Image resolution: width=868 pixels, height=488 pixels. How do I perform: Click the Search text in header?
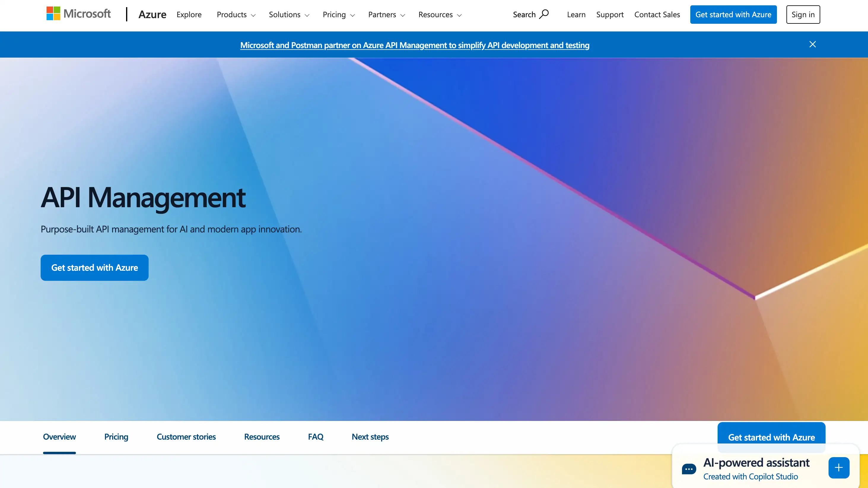pos(524,15)
